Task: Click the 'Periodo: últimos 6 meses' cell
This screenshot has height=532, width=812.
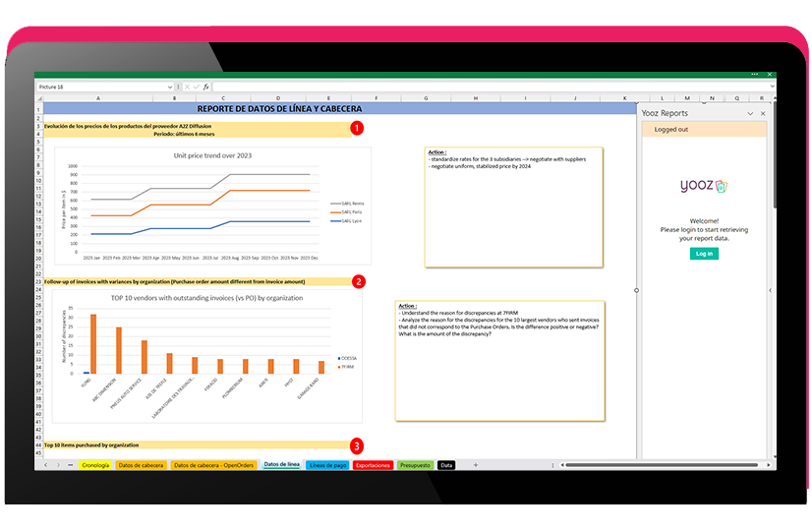Action: [184, 134]
